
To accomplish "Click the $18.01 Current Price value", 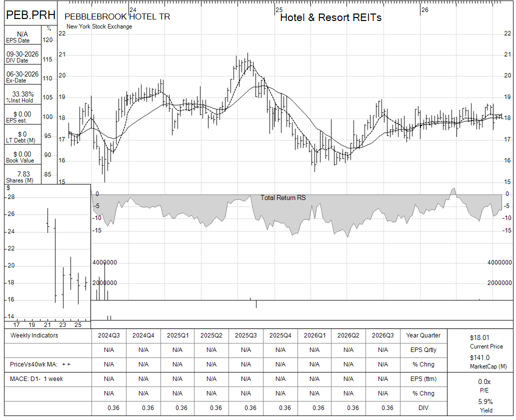I will (x=479, y=337).
